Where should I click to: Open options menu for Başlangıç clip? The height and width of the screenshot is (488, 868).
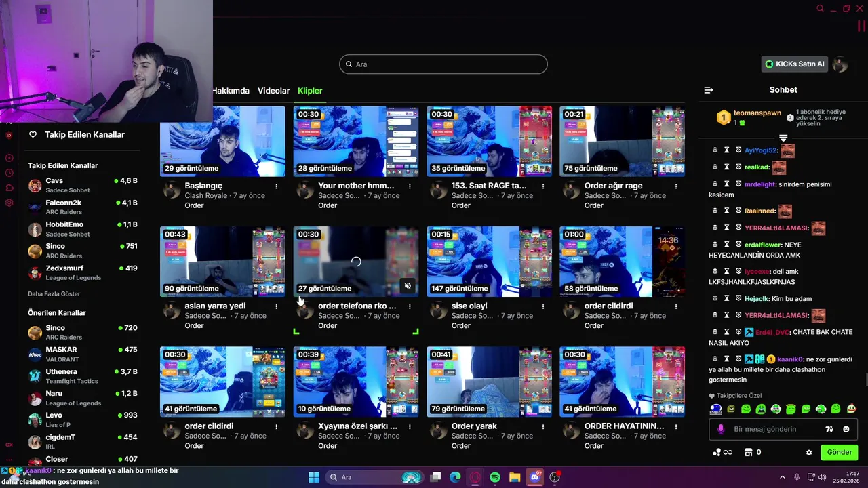pos(276,186)
